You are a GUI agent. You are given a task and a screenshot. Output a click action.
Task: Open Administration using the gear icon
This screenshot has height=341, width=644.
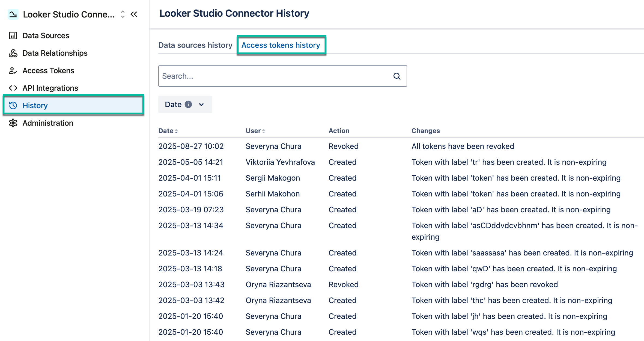13,123
